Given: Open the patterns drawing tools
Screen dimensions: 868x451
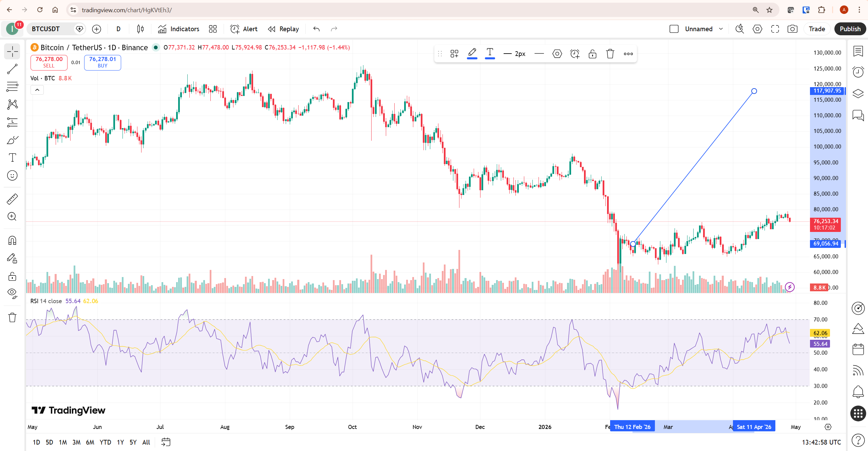Looking at the screenshot, I should 12,104.
